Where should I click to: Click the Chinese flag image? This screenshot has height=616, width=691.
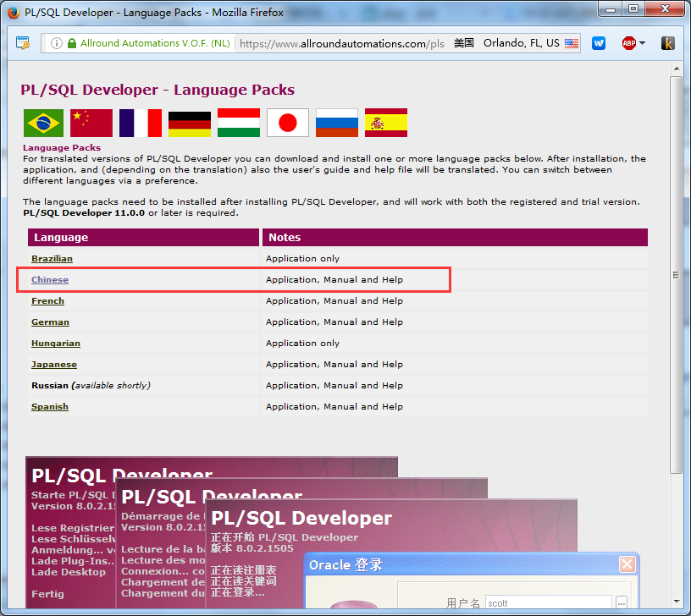91,123
